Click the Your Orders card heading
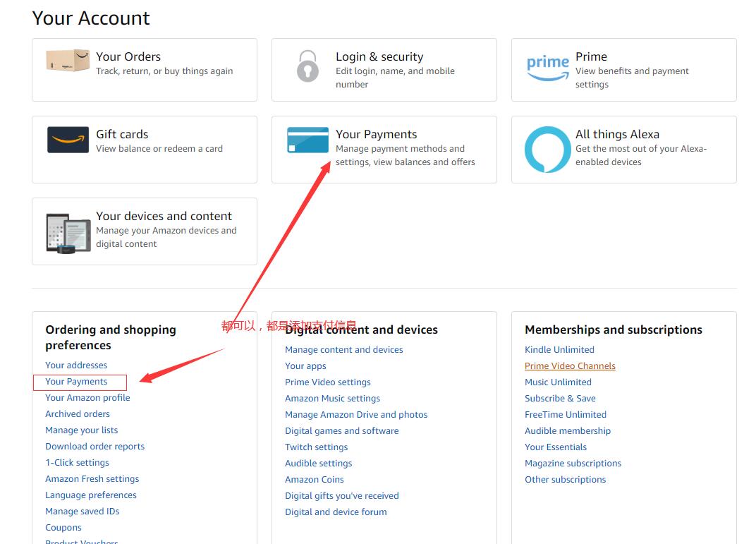The image size is (756, 544). coord(128,57)
